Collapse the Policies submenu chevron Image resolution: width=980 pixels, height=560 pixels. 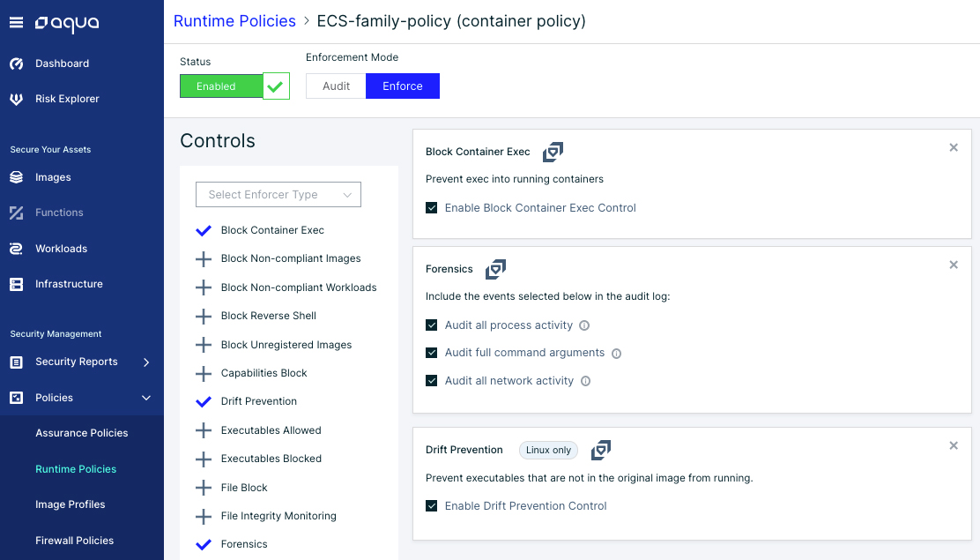[146, 398]
